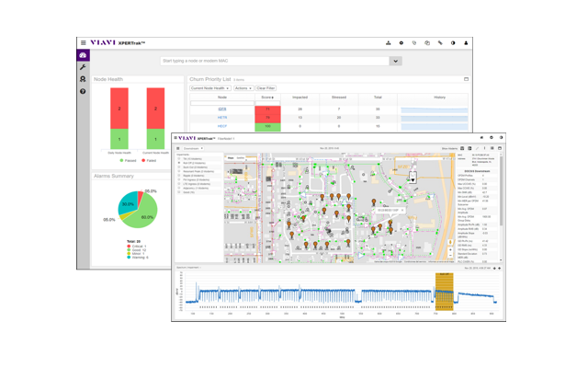This screenshot has width=588, height=368.
Task: Click the node search input field
Action: tap(275, 61)
